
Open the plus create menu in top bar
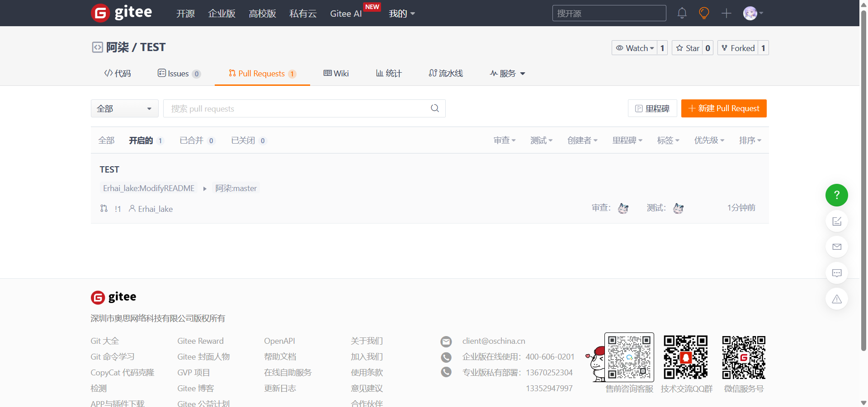726,13
